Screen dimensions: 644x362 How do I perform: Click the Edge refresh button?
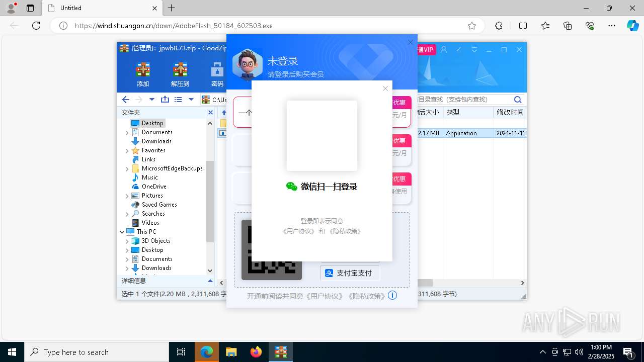(x=36, y=26)
